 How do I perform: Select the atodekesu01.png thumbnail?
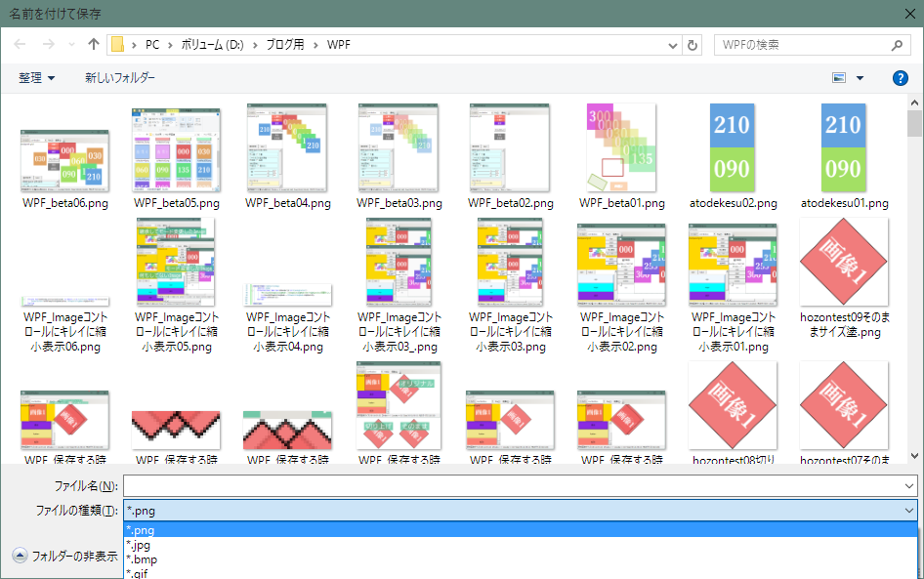[x=843, y=146]
